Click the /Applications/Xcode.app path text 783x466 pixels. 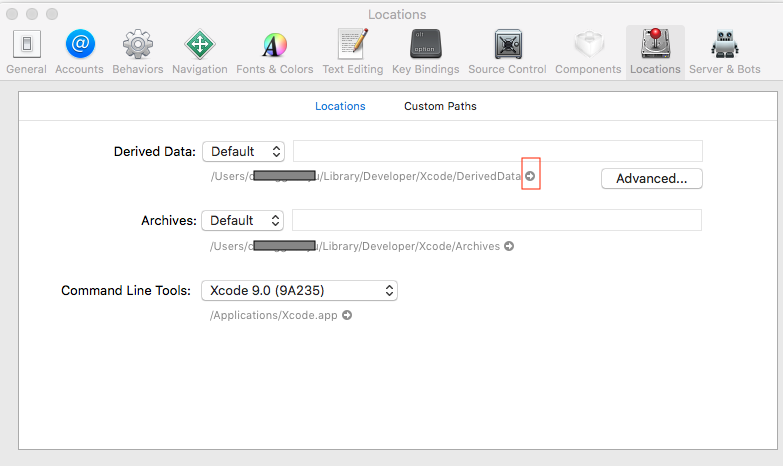coord(274,315)
